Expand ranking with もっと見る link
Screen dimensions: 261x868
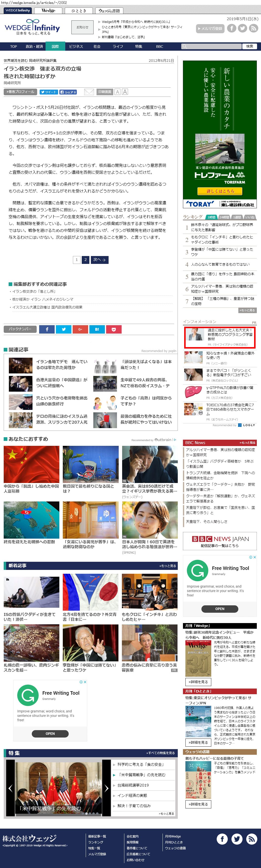click(247, 310)
